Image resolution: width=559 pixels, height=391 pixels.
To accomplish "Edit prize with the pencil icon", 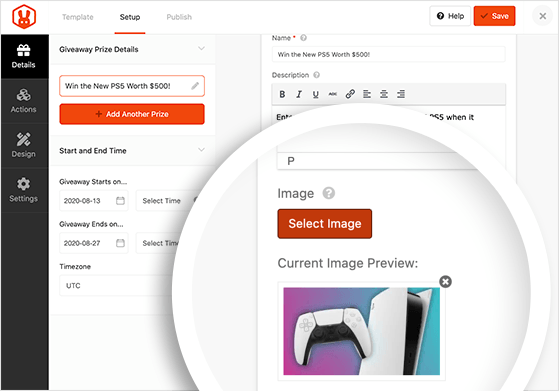I will click(195, 86).
